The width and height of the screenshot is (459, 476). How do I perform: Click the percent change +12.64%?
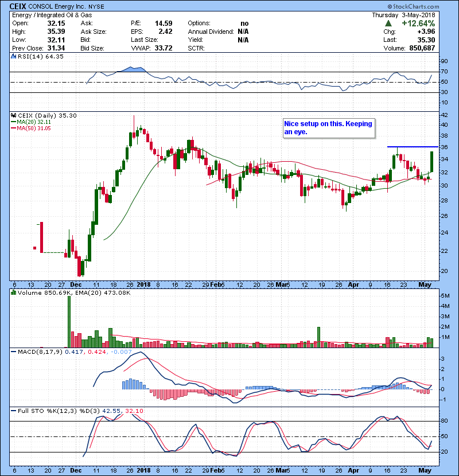click(418, 24)
